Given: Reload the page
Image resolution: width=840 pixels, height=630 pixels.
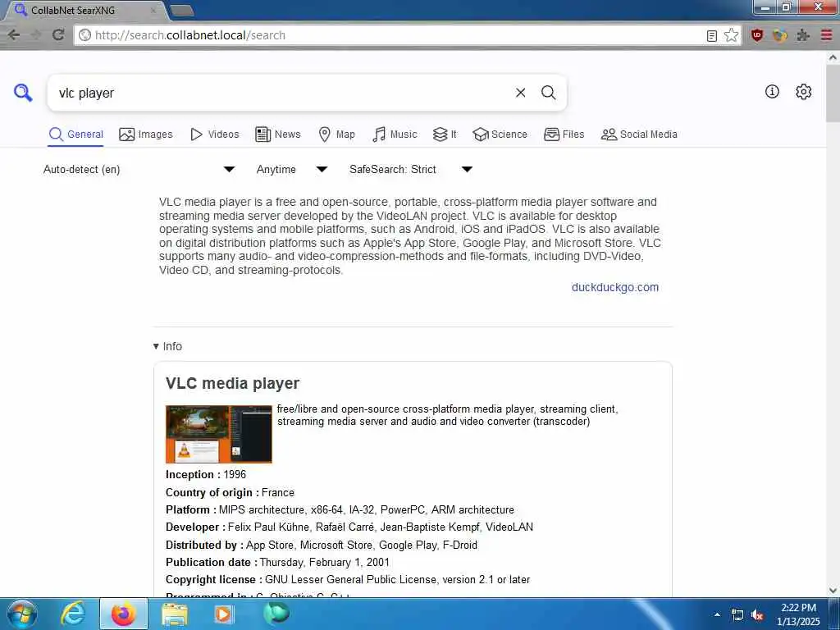Looking at the screenshot, I should pos(58,35).
